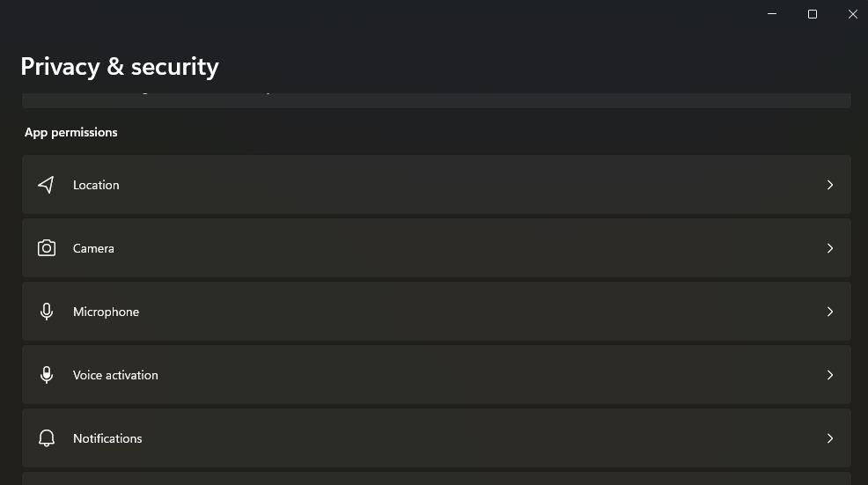Open Notifications permission settings

point(107,438)
